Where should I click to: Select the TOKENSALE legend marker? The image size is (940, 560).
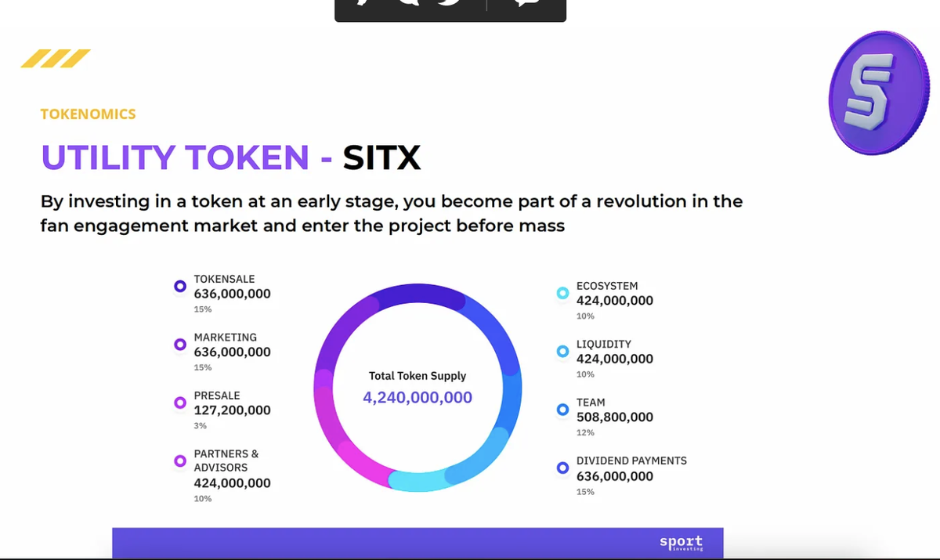(180, 287)
